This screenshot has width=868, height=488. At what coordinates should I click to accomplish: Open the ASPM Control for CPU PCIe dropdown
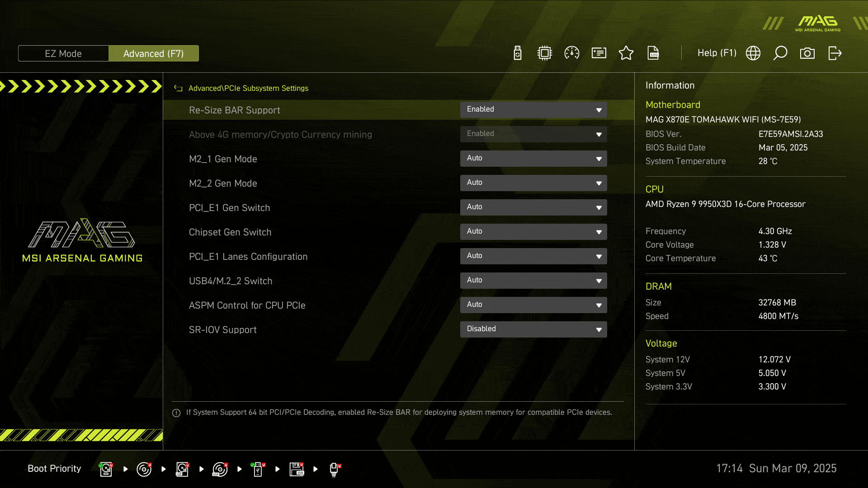tap(533, 305)
